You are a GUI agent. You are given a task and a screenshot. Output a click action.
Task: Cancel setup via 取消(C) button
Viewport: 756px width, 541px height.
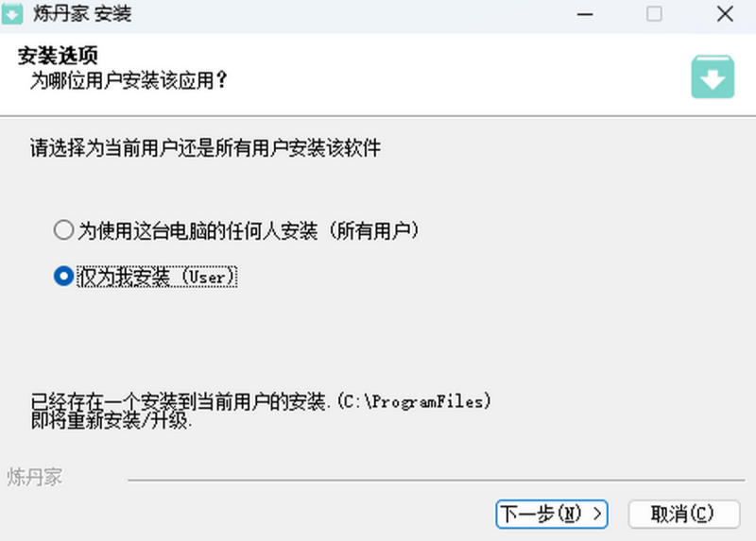[x=684, y=514]
